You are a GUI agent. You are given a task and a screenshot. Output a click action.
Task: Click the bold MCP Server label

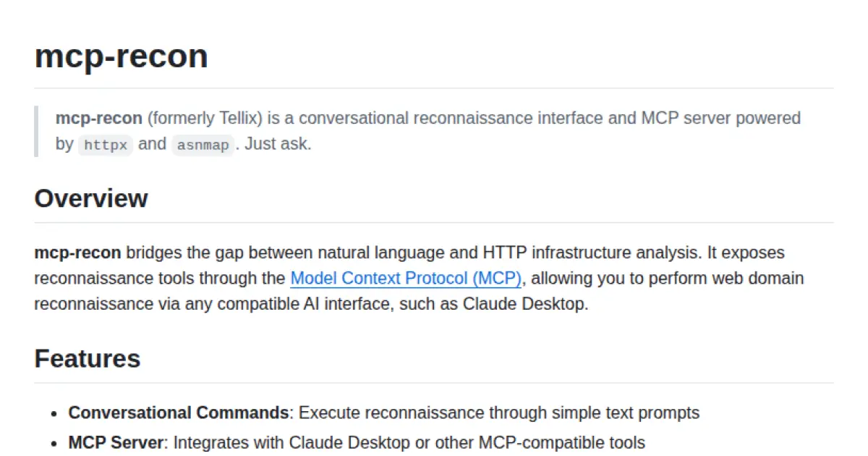(x=116, y=442)
